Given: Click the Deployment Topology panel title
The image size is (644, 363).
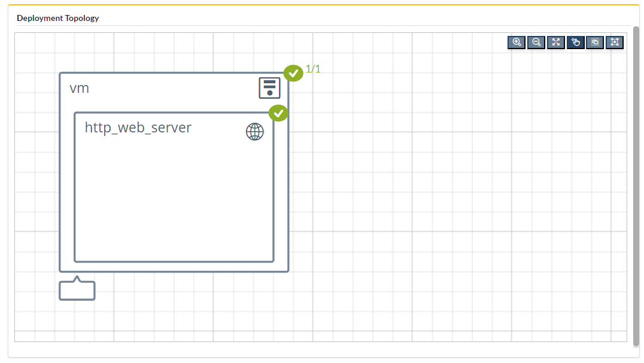Looking at the screenshot, I should (x=57, y=18).
